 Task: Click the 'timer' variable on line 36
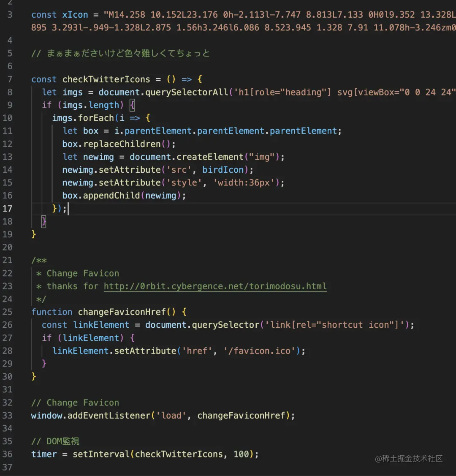(x=44, y=454)
